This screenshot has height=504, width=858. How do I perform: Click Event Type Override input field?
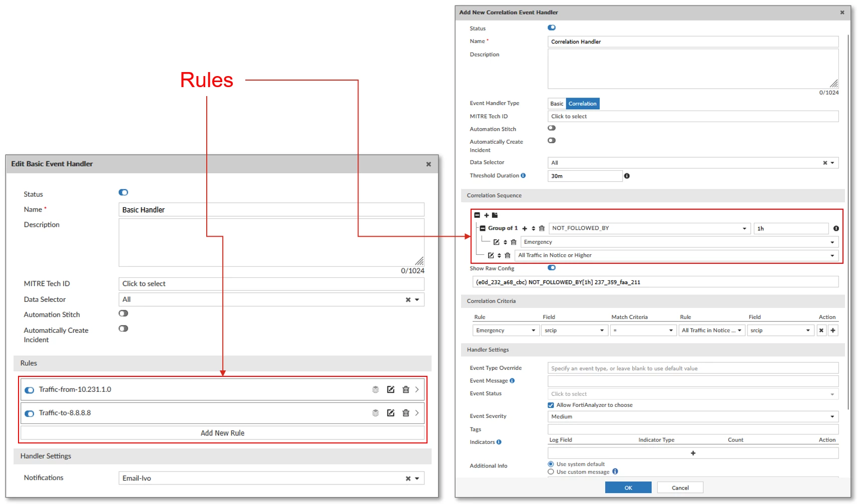click(x=693, y=368)
